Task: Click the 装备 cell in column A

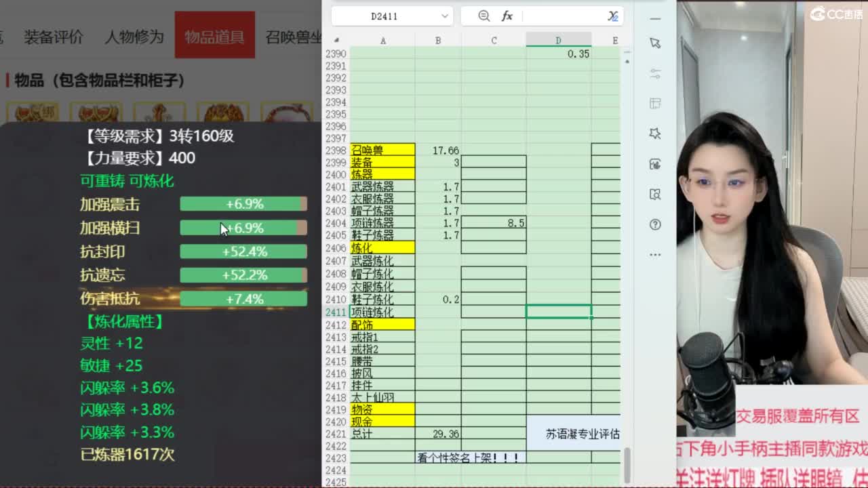Action: [x=382, y=163]
